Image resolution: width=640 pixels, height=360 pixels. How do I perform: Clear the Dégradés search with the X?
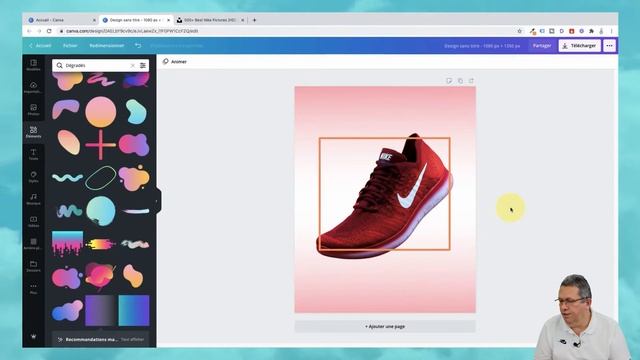point(133,65)
